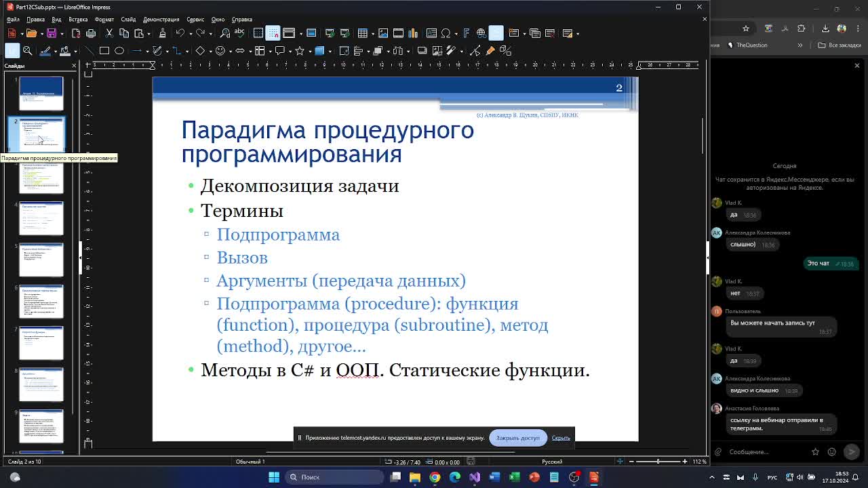Viewport: 868px width, 488px height.
Task: Toggle Edit Points mode
Action: (x=475, y=51)
